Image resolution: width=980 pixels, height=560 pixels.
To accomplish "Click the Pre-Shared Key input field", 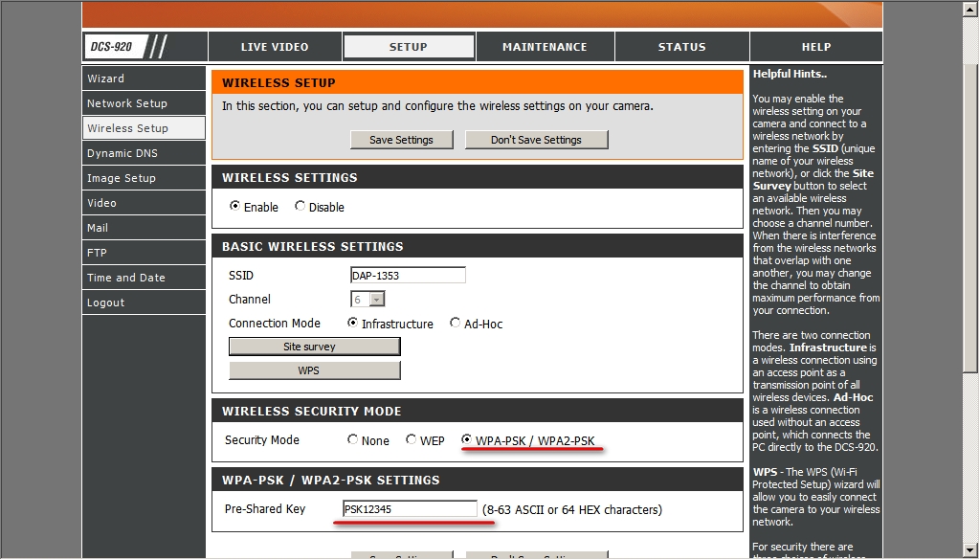I will (410, 509).
